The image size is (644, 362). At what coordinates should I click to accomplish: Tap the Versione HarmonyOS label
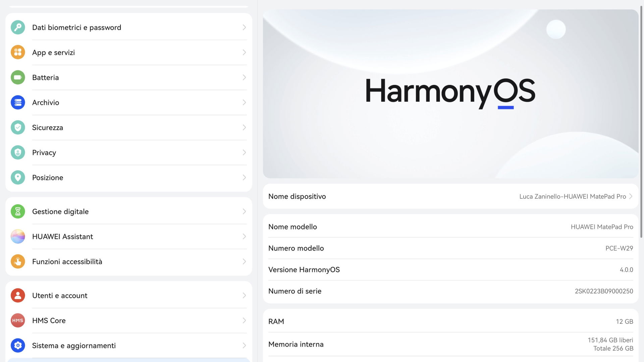[304, 270]
